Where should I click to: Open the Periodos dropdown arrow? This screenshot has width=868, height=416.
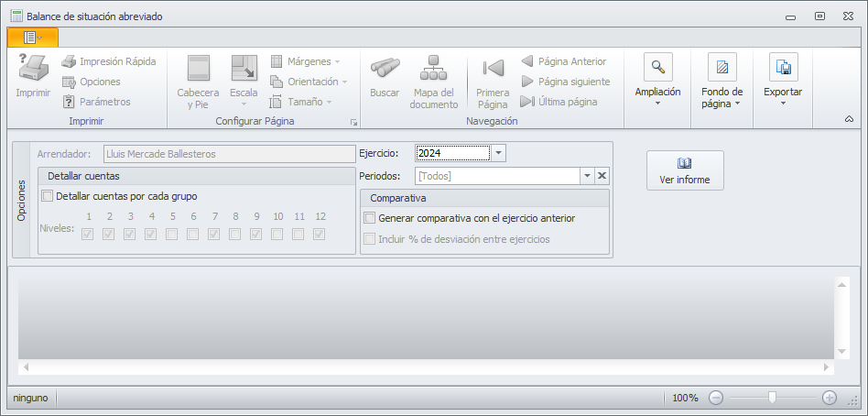tap(587, 176)
